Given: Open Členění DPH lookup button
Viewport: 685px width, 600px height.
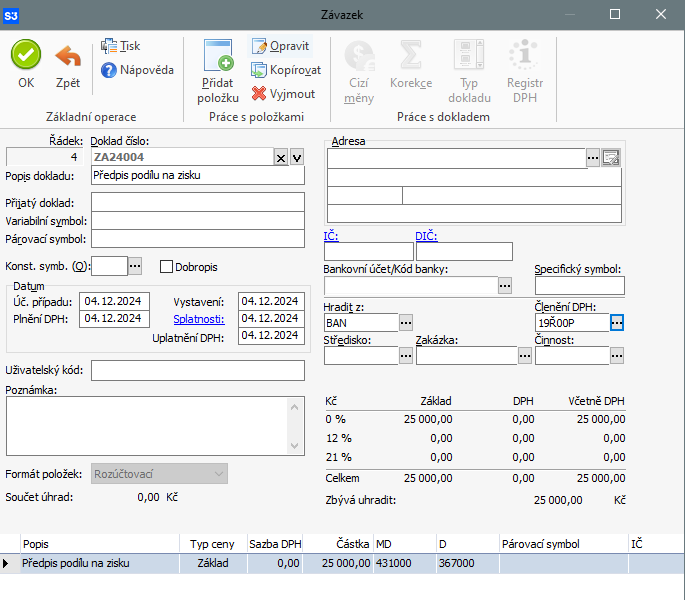Looking at the screenshot, I should tap(616, 323).
